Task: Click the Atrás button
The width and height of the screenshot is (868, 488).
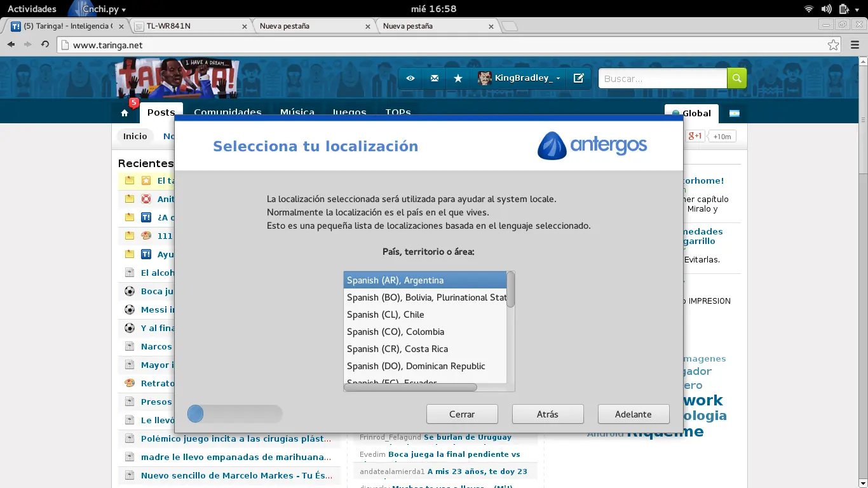Action: coord(548,414)
